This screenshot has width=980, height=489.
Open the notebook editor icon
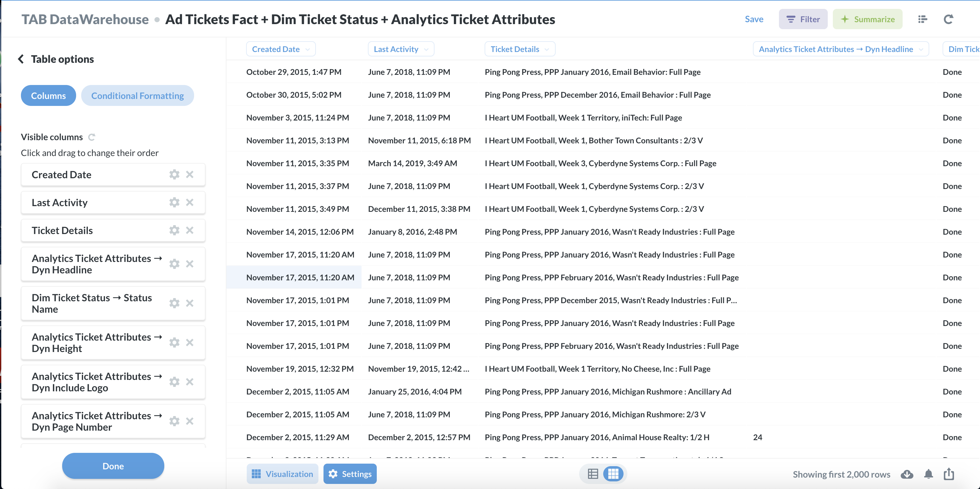pos(923,19)
